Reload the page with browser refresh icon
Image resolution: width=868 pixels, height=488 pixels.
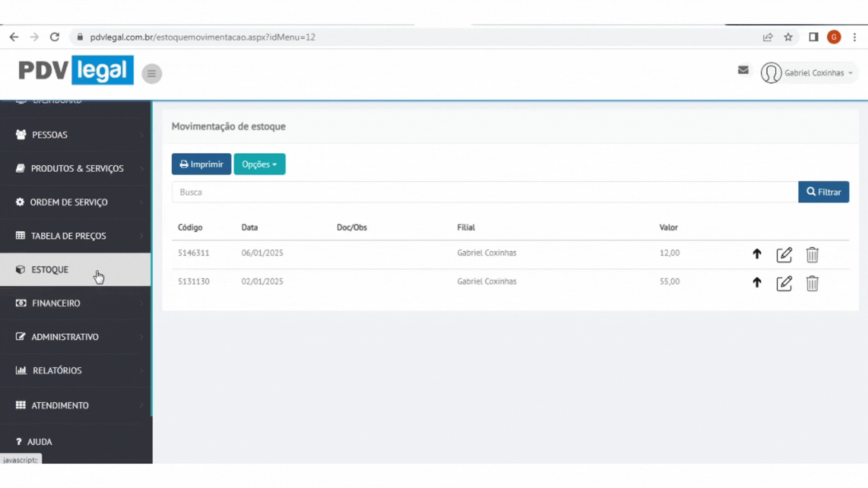[55, 38]
